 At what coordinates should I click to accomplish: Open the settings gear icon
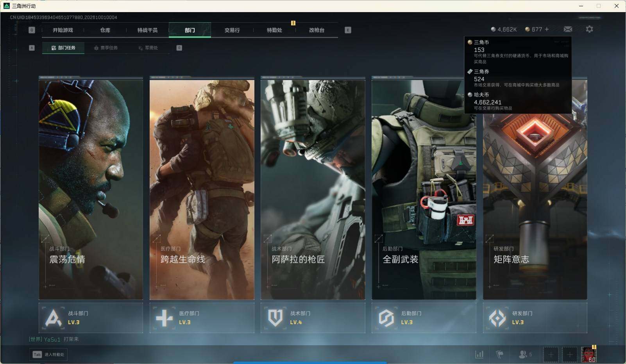pos(589,29)
